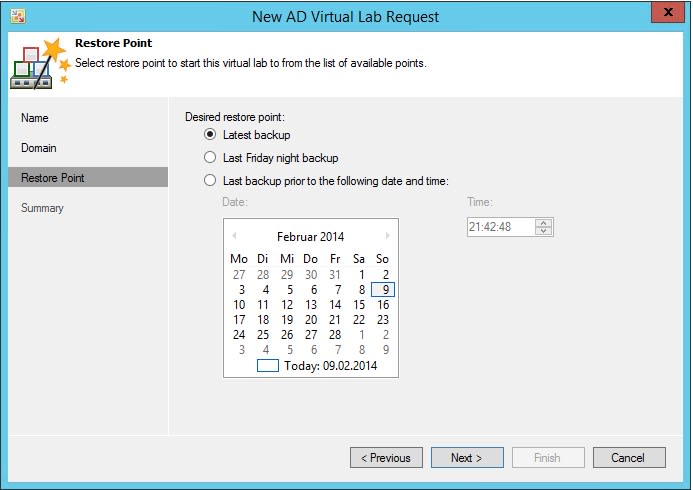This screenshot has width=693, height=490.
Task: Select day 25 in the calendar
Action: click(263, 335)
